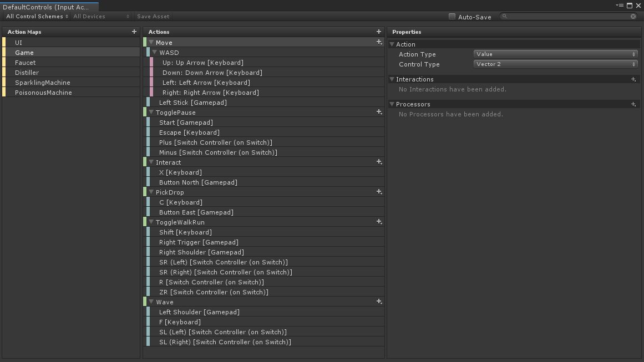The width and height of the screenshot is (644, 362).
Task: Select Start [Gamepad] binding
Action: (265, 123)
